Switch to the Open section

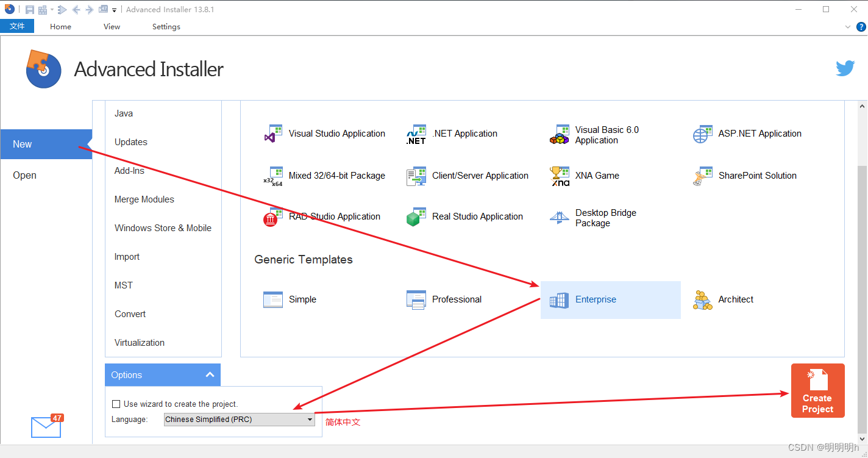[24, 176]
